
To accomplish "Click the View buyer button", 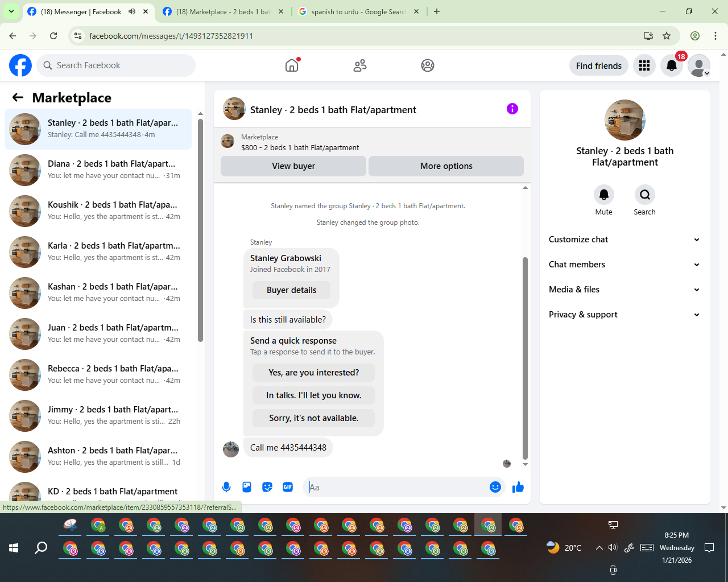I will coord(293,166).
